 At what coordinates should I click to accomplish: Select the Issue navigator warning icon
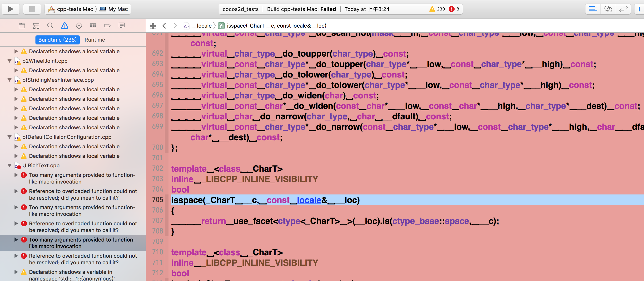[64, 26]
